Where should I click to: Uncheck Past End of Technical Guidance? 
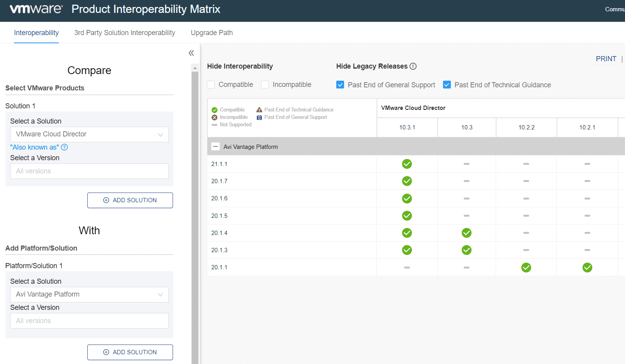click(447, 85)
